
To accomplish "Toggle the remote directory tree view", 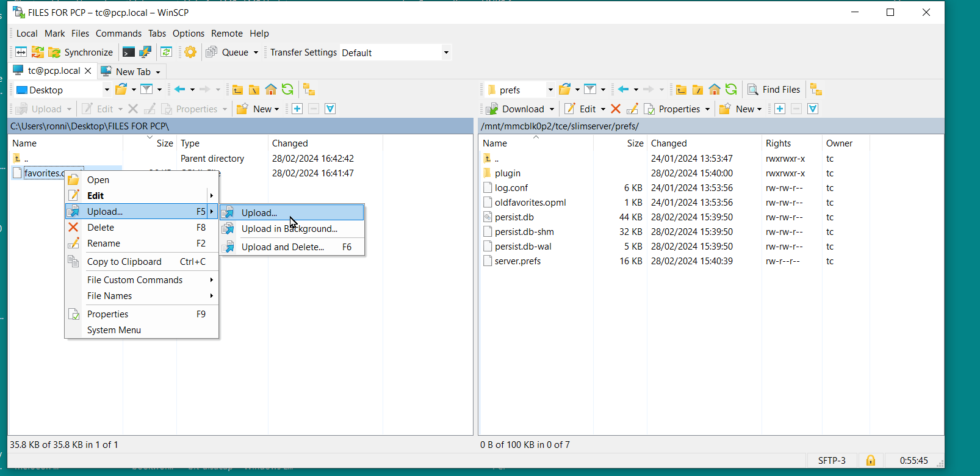I will point(816,90).
